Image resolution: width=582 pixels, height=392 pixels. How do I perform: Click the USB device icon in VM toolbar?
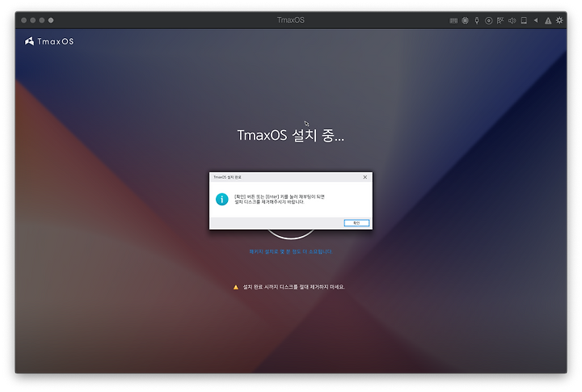[477, 20]
